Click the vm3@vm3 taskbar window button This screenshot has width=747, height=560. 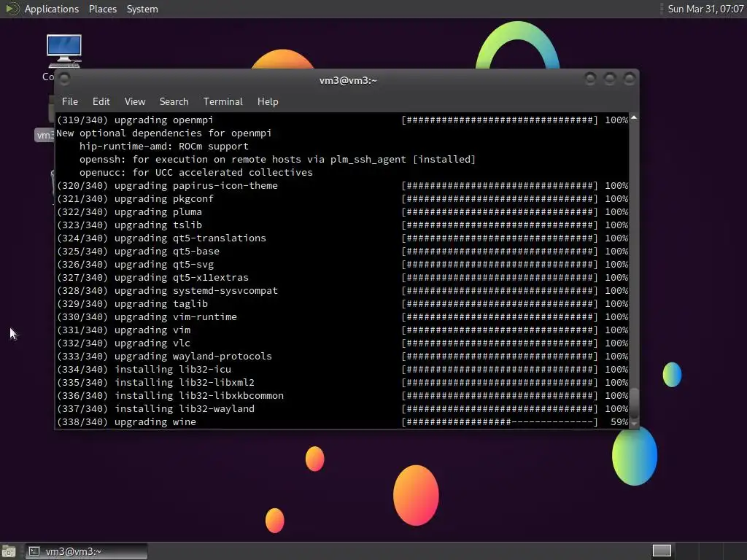86,551
